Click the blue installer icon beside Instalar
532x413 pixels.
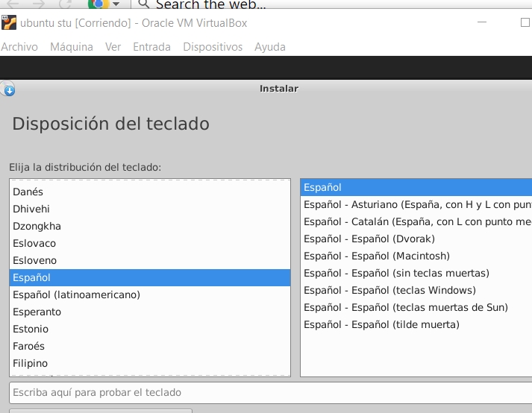(x=8, y=89)
